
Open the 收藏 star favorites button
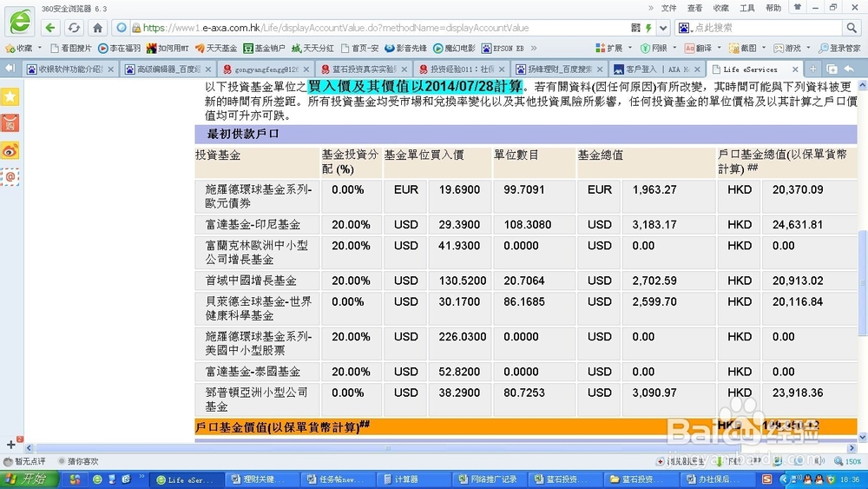(x=19, y=48)
